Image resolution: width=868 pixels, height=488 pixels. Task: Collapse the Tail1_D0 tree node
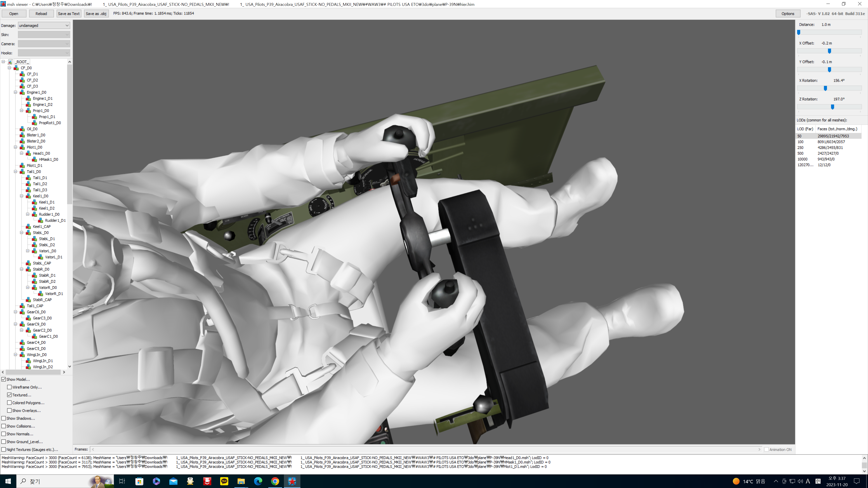(16, 172)
